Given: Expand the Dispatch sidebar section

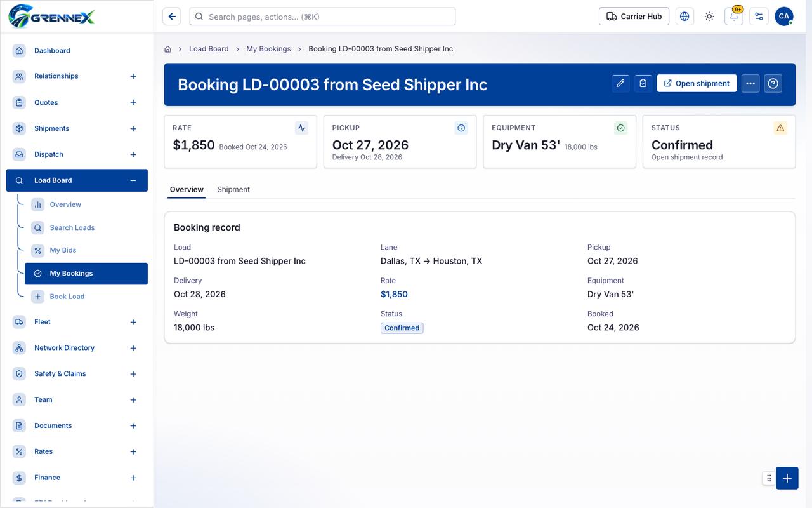Looking at the screenshot, I should click(133, 154).
